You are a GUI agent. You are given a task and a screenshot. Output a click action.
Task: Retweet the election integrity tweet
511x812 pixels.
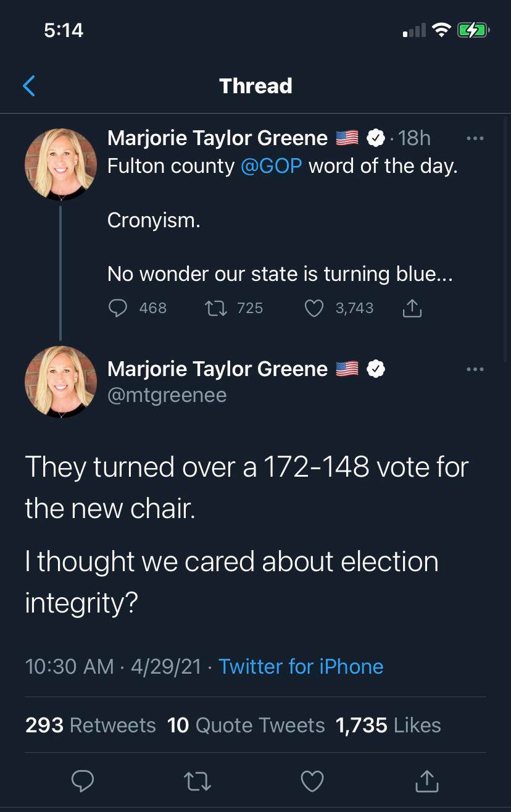point(197,781)
